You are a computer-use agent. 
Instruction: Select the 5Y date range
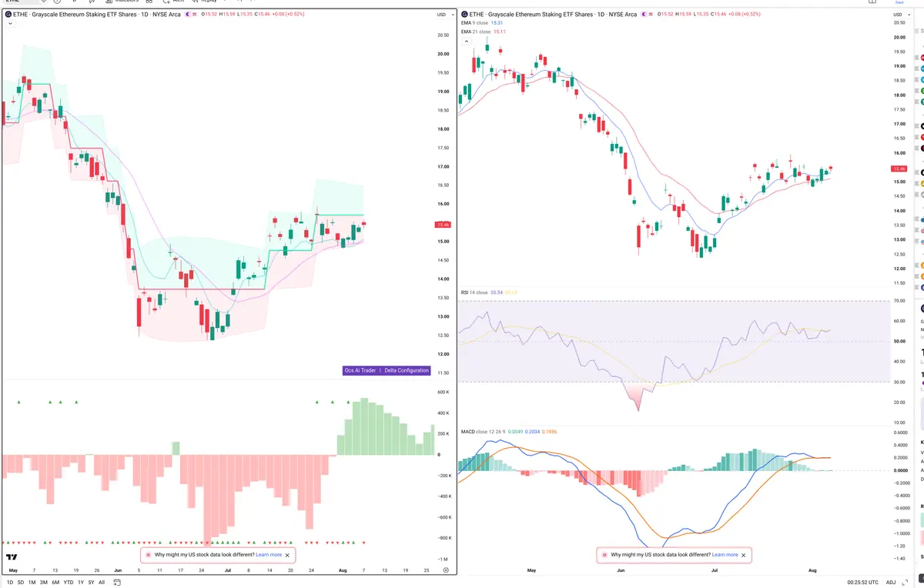pyautogui.click(x=92, y=583)
